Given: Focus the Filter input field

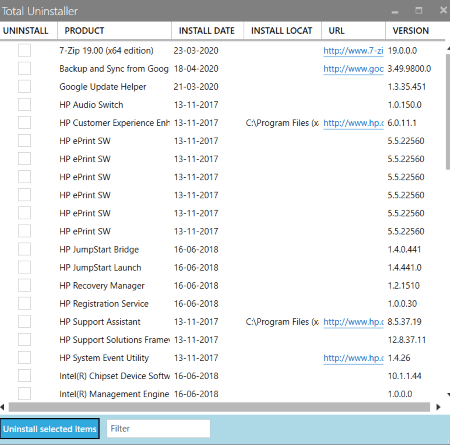Looking at the screenshot, I should point(158,428).
